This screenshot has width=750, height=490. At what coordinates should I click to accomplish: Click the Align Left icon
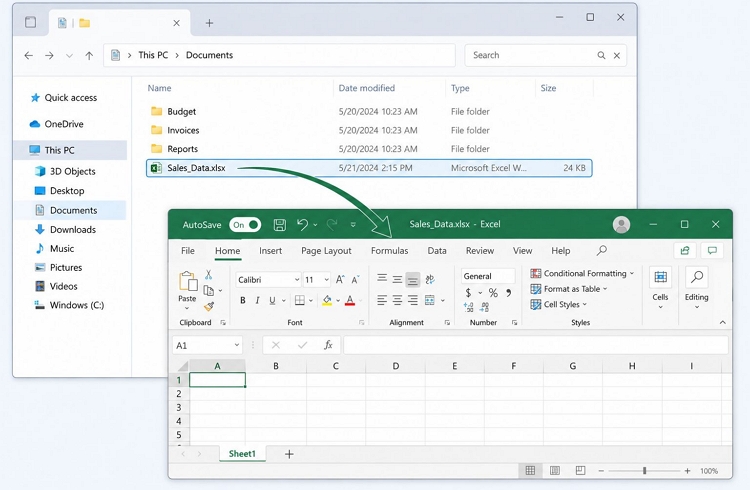click(382, 301)
